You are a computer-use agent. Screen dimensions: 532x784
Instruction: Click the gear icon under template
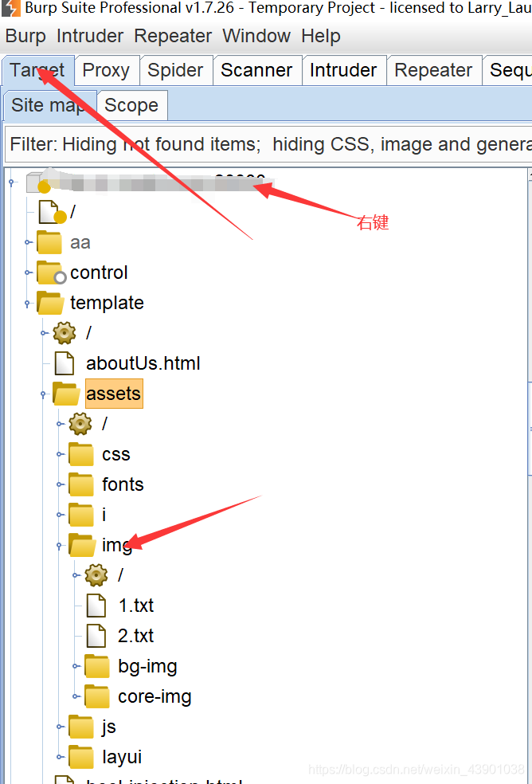click(65, 333)
